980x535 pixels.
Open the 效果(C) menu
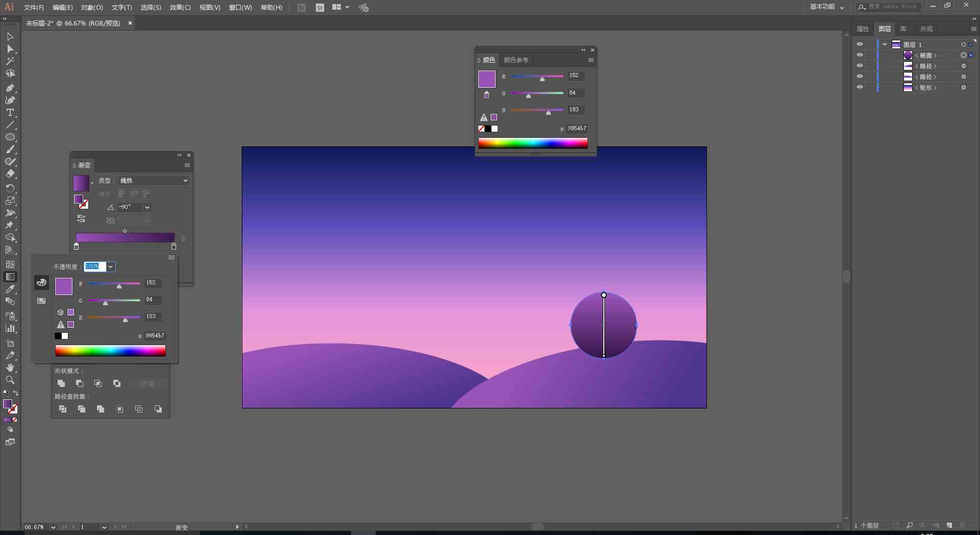click(180, 8)
